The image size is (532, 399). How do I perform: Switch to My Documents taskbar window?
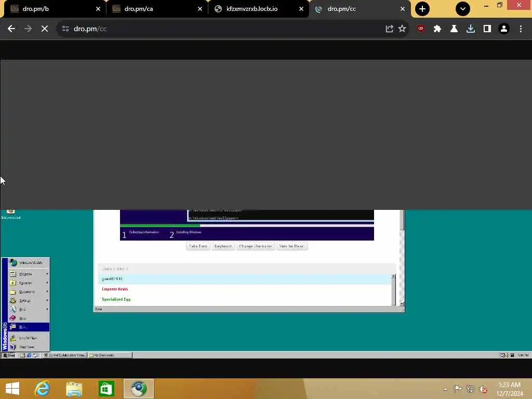(x=110, y=355)
